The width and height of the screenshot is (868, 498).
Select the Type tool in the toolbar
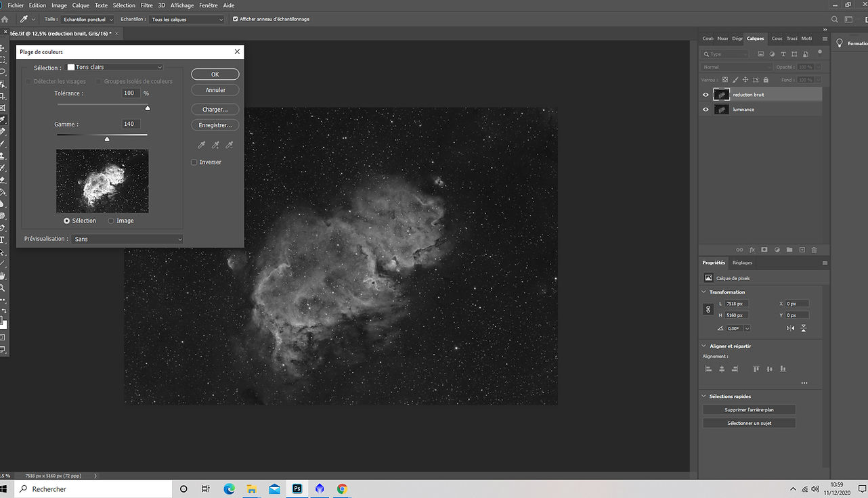3,240
